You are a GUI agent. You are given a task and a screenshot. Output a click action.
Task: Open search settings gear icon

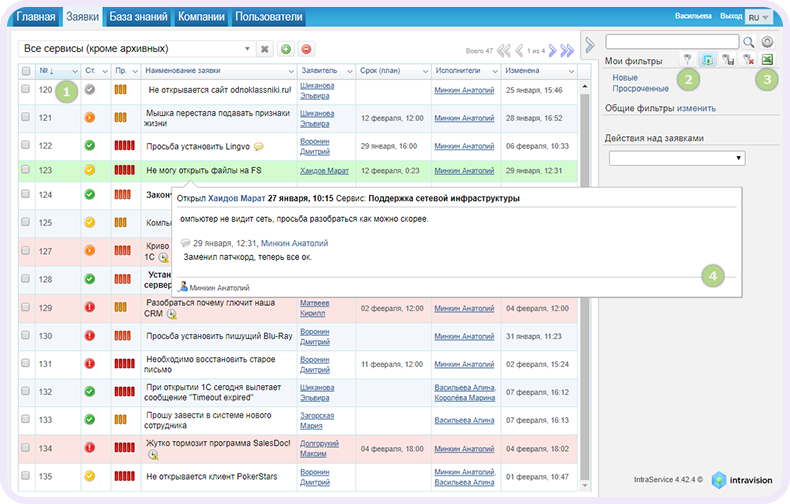pyautogui.click(x=767, y=42)
